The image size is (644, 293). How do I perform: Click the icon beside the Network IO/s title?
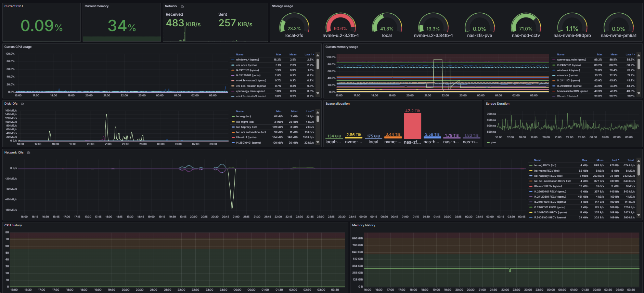click(x=29, y=153)
